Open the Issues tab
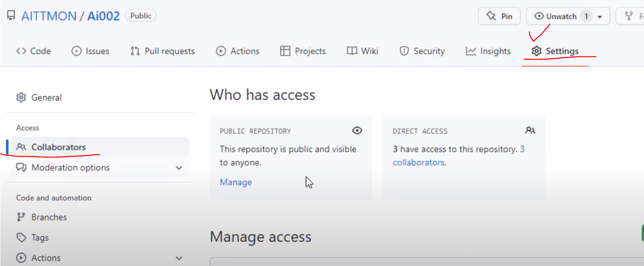This screenshot has height=266, width=644. pyautogui.click(x=90, y=51)
